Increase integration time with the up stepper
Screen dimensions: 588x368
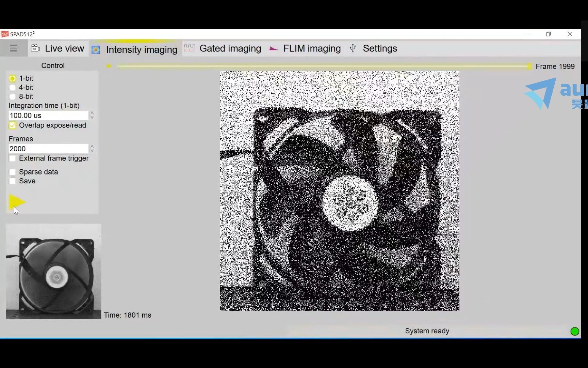point(92,113)
